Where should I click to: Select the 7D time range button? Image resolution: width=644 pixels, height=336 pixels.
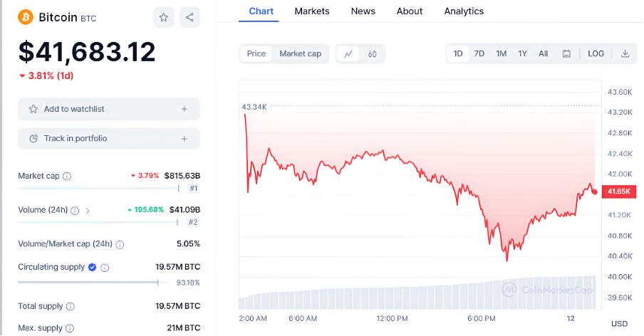coord(479,53)
